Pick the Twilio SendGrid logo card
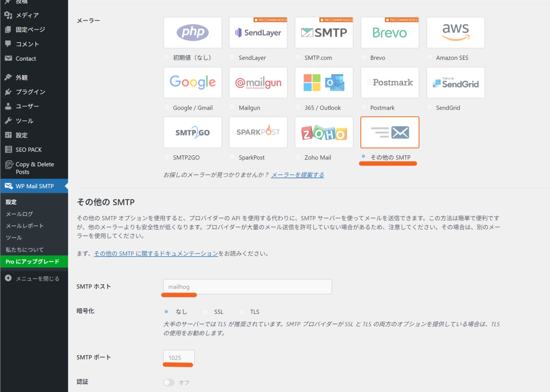This screenshot has height=392, width=550. [x=456, y=82]
